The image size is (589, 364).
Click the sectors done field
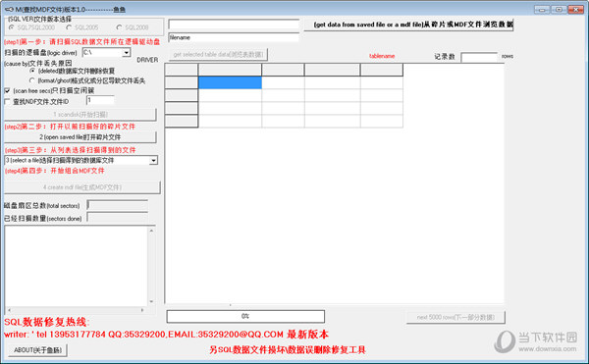click(x=118, y=217)
